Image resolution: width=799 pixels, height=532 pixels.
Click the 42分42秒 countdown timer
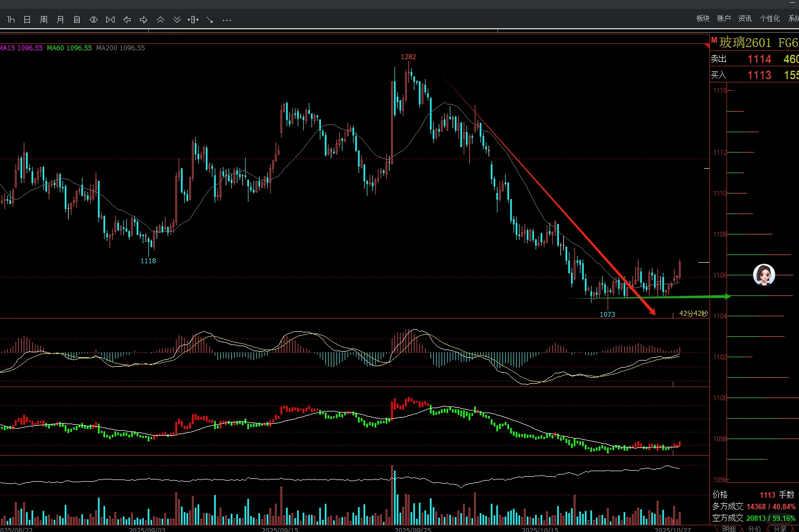click(693, 314)
